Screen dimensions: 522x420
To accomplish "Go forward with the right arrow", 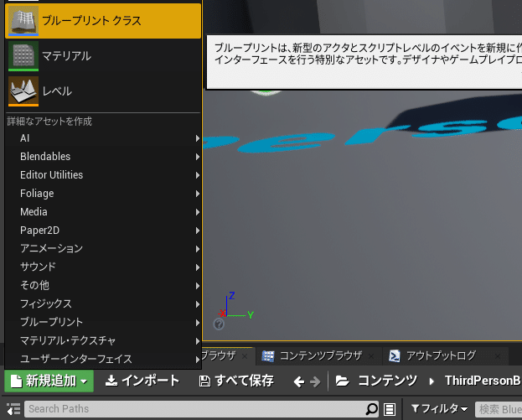I will click(x=315, y=381).
